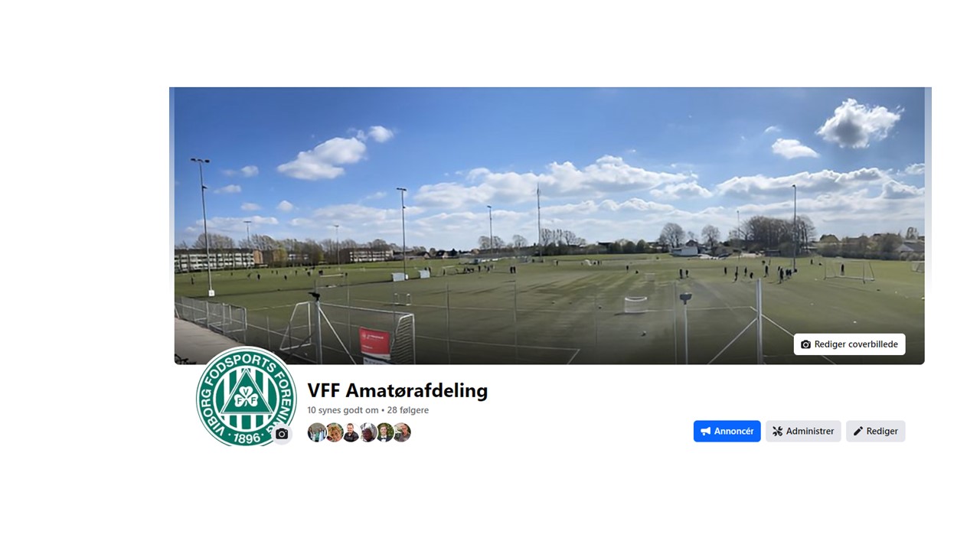Screen dimensions: 980x551
Task: Open the Administrer page tools
Action: click(x=803, y=432)
